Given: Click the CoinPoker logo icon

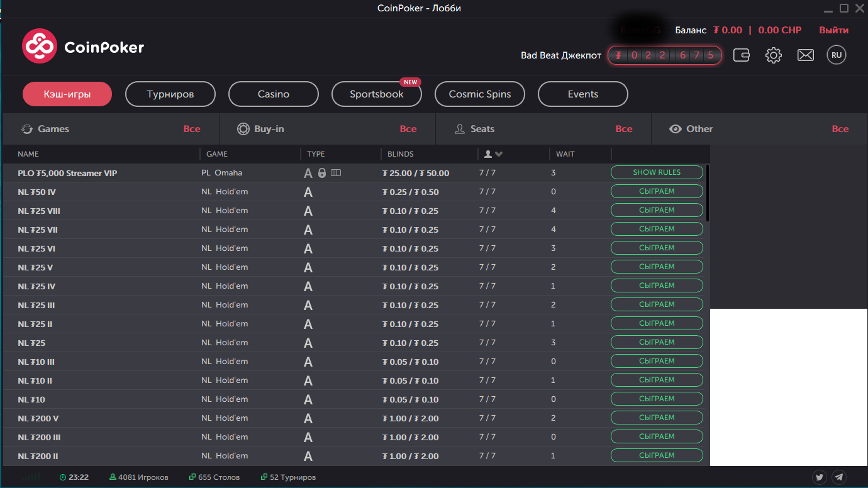Looking at the screenshot, I should 40,47.
